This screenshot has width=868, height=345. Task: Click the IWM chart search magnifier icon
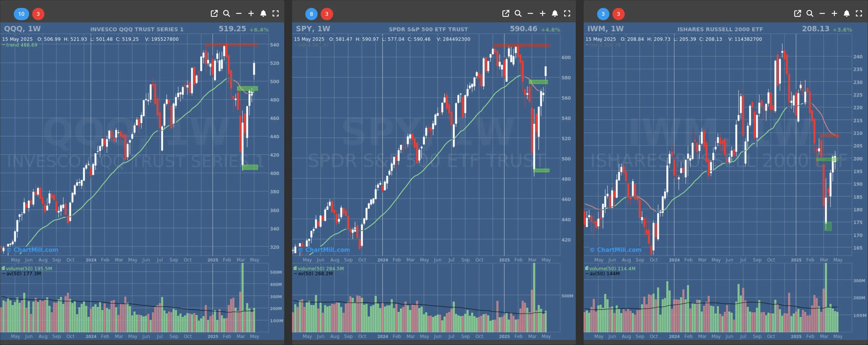(810, 14)
